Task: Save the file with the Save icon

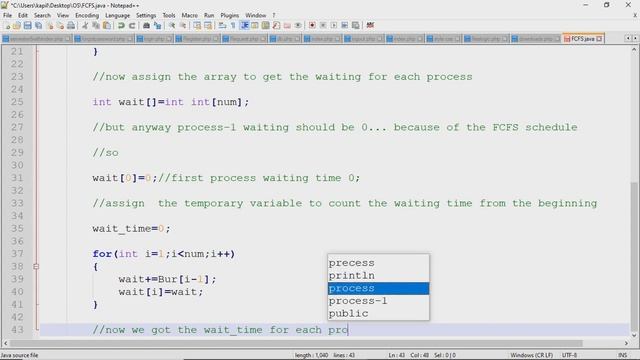Action: coord(27,25)
